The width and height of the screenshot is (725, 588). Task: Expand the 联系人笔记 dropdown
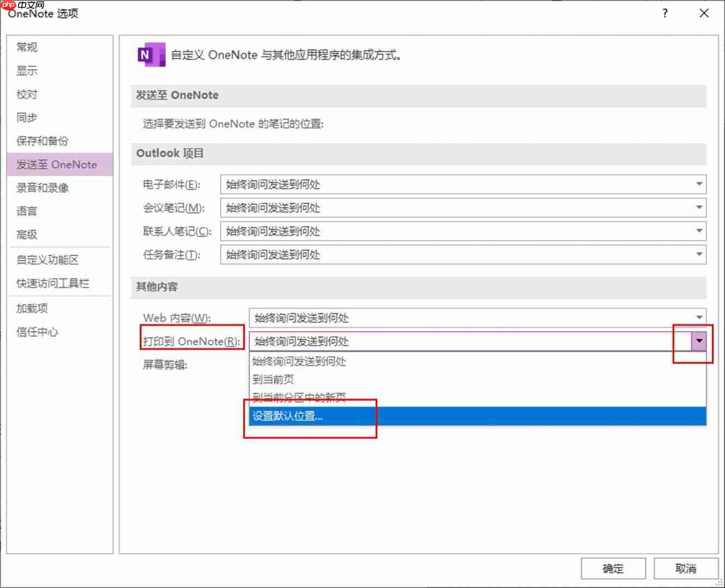pos(699,231)
